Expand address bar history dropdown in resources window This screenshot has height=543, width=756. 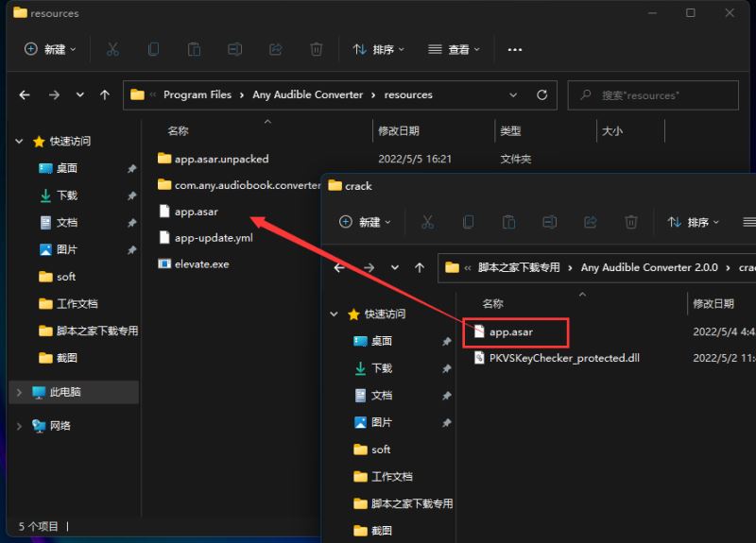point(513,95)
